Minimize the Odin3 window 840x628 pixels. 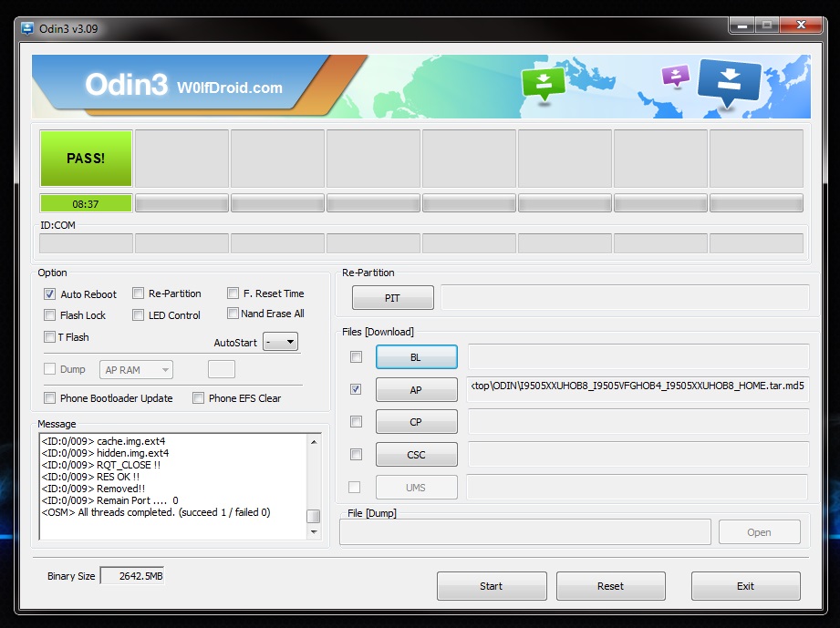click(x=742, y=26)
